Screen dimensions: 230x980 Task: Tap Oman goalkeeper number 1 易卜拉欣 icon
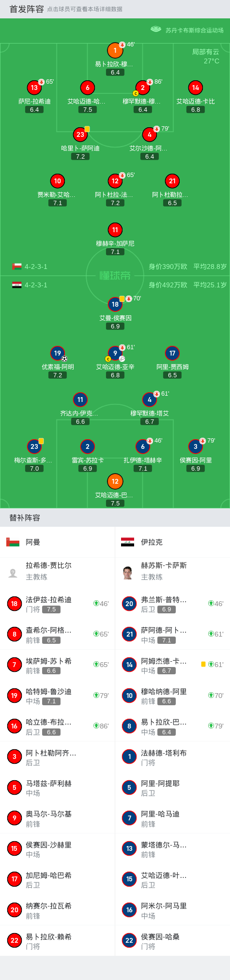point(115,50)
